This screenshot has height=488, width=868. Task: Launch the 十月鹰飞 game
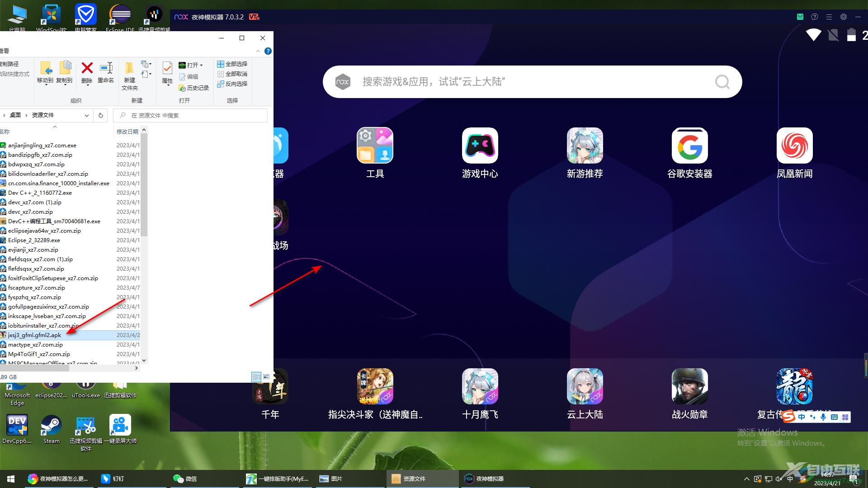click(480, 386)
